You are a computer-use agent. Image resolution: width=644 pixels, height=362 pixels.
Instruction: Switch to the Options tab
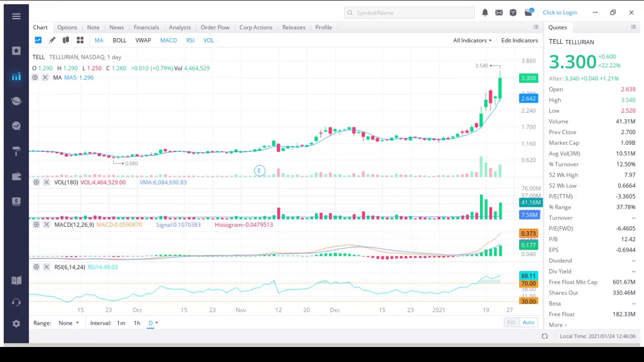coord(67,27)
